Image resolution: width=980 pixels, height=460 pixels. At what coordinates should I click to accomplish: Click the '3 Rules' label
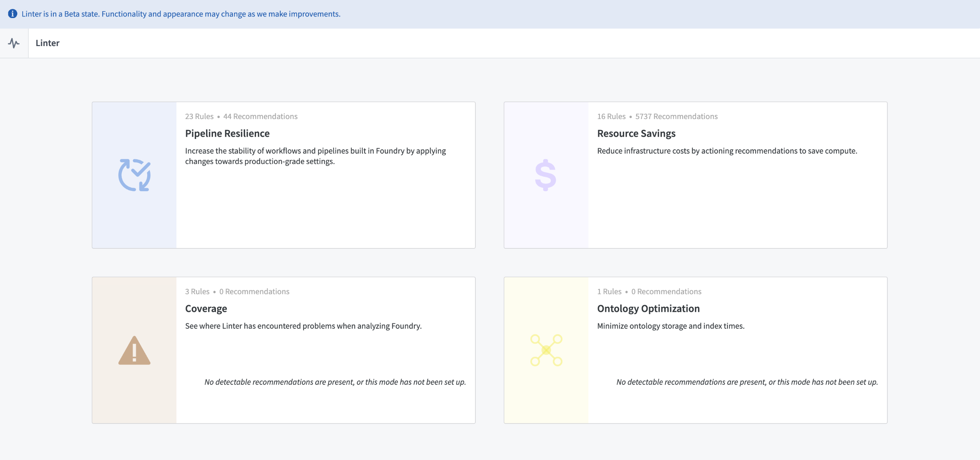click(x=197, y=291)
